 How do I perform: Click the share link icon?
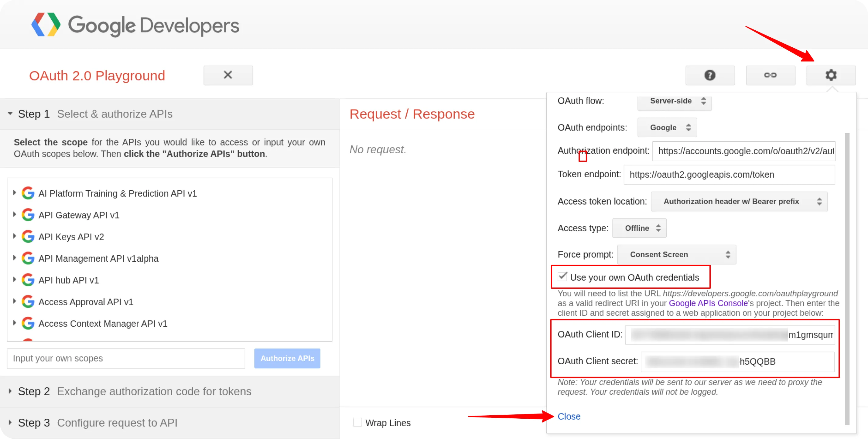click(x=771, y=75)
